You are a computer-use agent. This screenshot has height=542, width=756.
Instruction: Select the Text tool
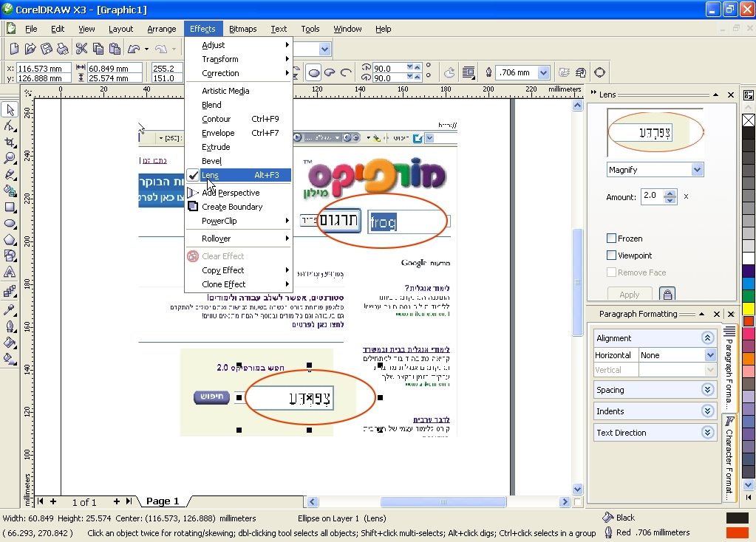10,272
